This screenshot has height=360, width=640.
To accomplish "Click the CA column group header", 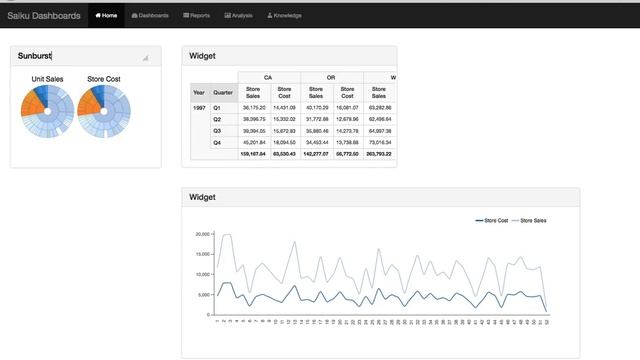I will [x=268, y=78].
